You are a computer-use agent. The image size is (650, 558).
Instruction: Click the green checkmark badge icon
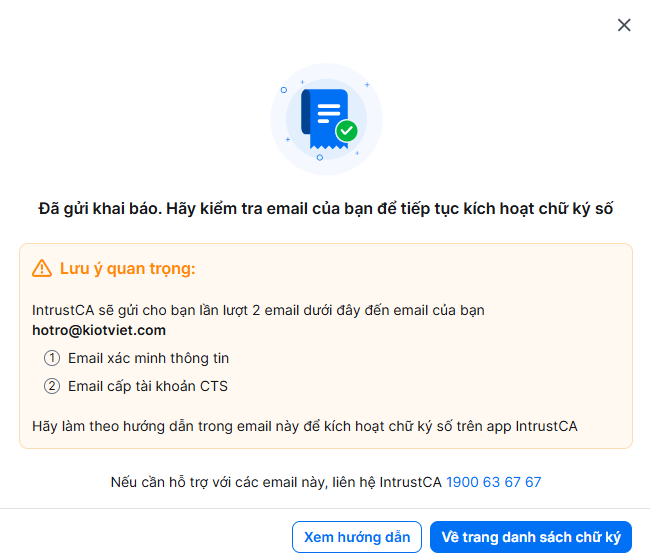pos(347,131)
